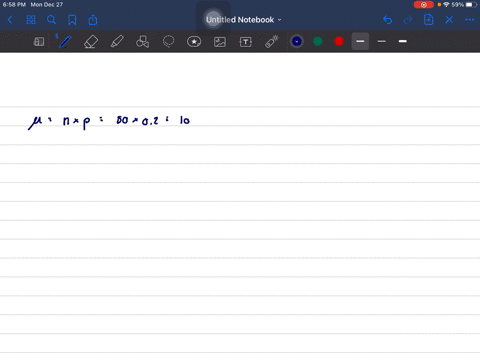Viewport: 480px width, 360px height.
Task: Toggle the zoom window tool
Action: 39,42
